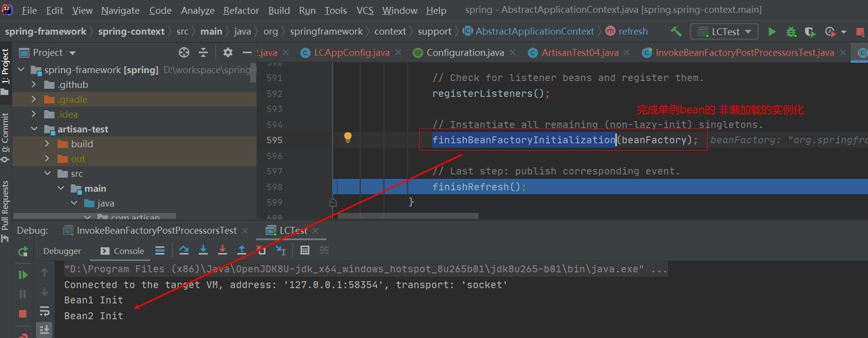The height and width of the screenshot is (338, 868).
Task: Run LCTest with the green play button
Action: (772, 32)
